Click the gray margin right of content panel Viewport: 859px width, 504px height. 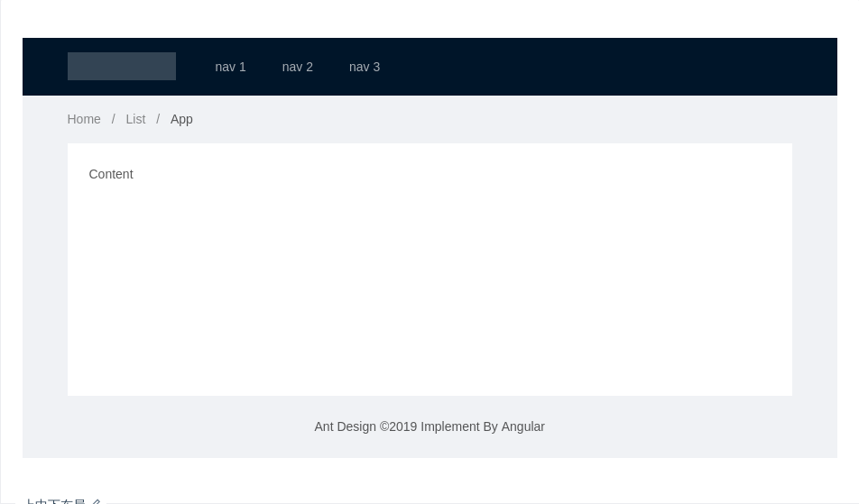click(814, 270)
